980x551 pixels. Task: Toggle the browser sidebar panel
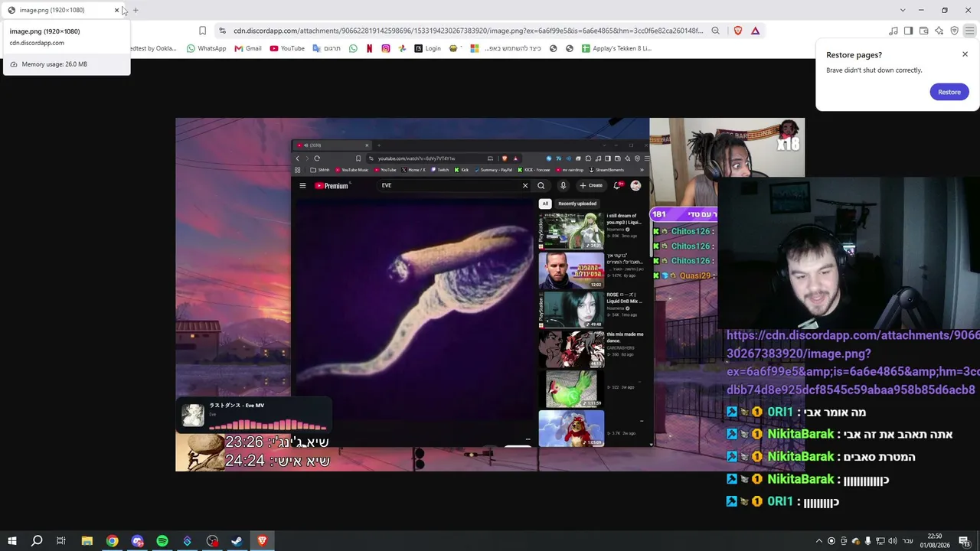908,31
